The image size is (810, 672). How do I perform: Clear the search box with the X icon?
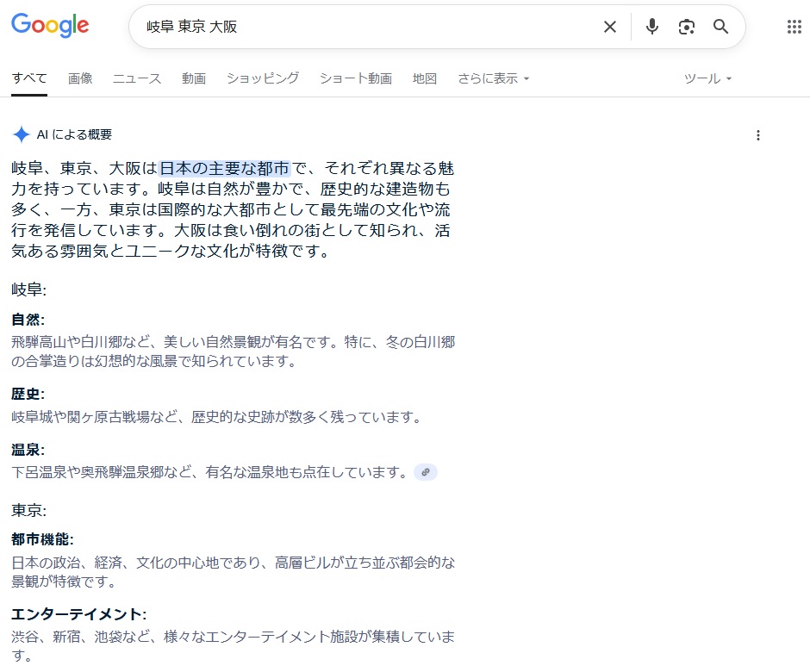[610, 27]
